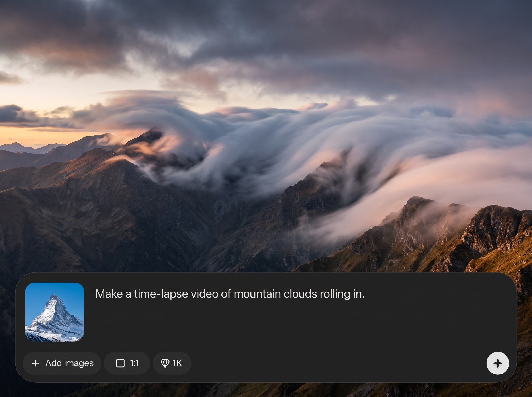Click the word "Make" in the prompt
Image resolution: width=532 pixels, height=397 pixels.
coord(109,294)
